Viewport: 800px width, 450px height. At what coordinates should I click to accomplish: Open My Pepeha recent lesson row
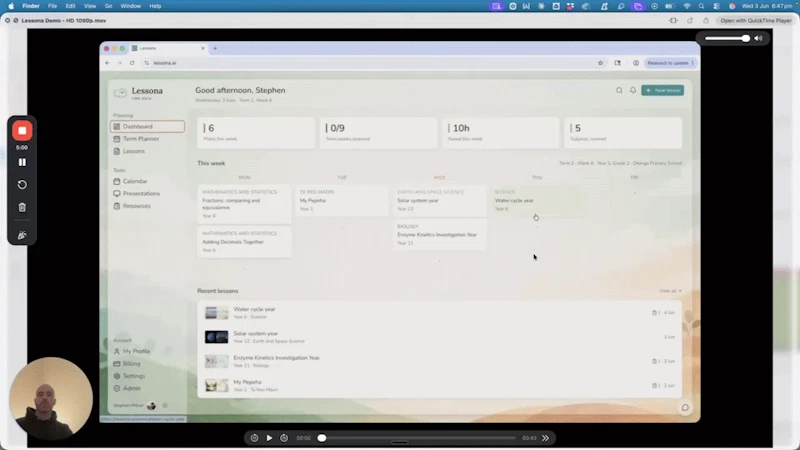pyautogui.click(x=439, y=385)
